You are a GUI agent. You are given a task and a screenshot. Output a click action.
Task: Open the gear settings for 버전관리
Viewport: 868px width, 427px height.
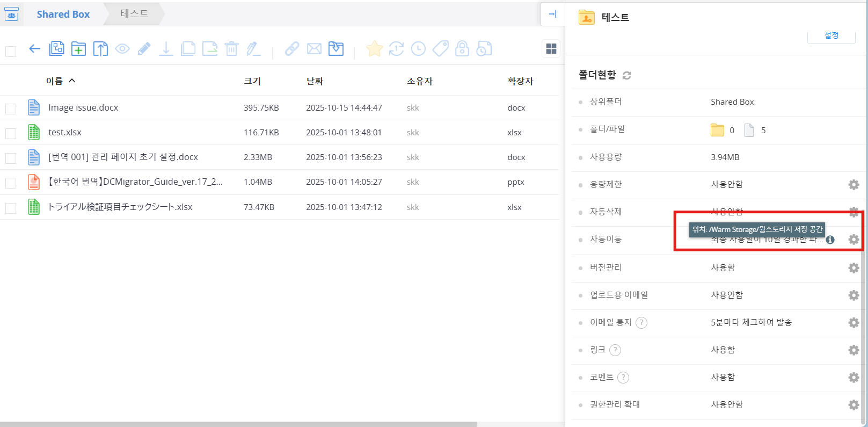[x=853, y=267]
